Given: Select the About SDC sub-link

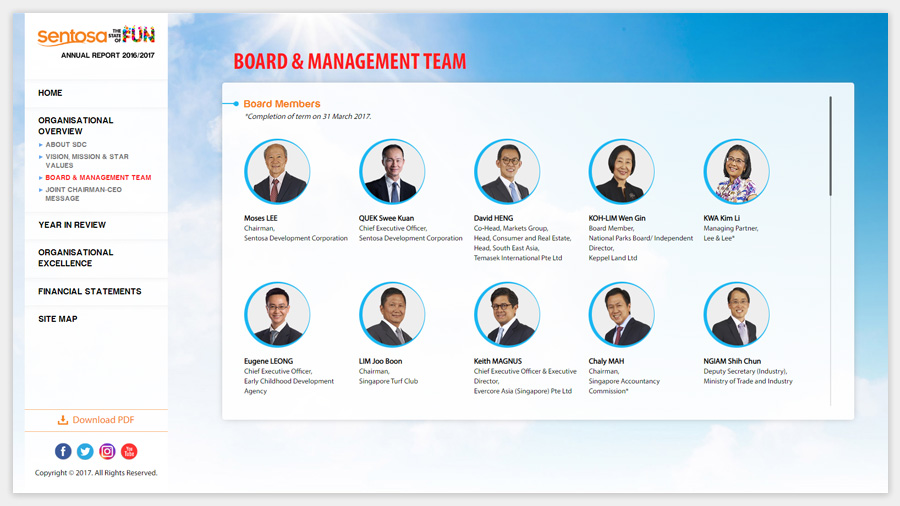Looking at the screenshot, I should click(x=66, y=145).
